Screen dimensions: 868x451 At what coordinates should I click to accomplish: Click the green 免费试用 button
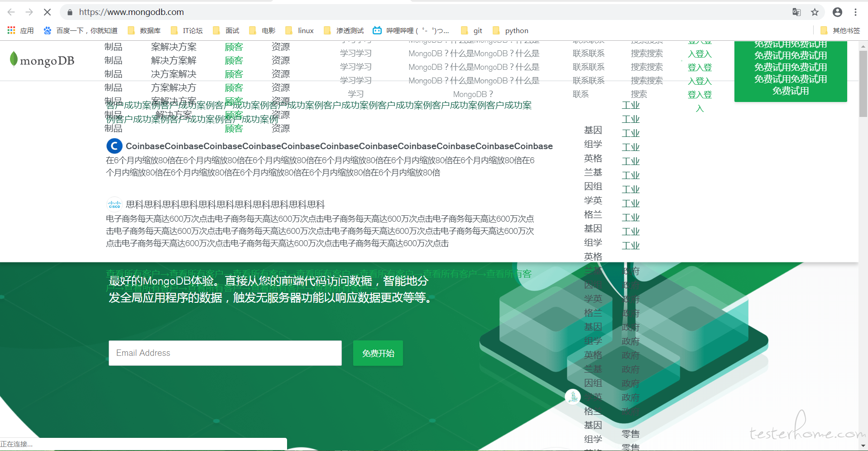pyautogui.click(x=791, y=71)
